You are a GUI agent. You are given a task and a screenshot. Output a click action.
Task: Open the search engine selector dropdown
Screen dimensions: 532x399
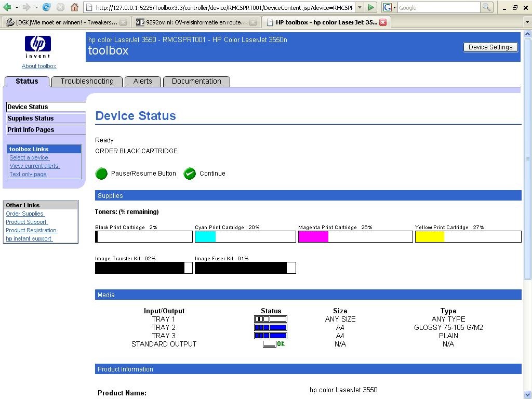click(395, 7)
